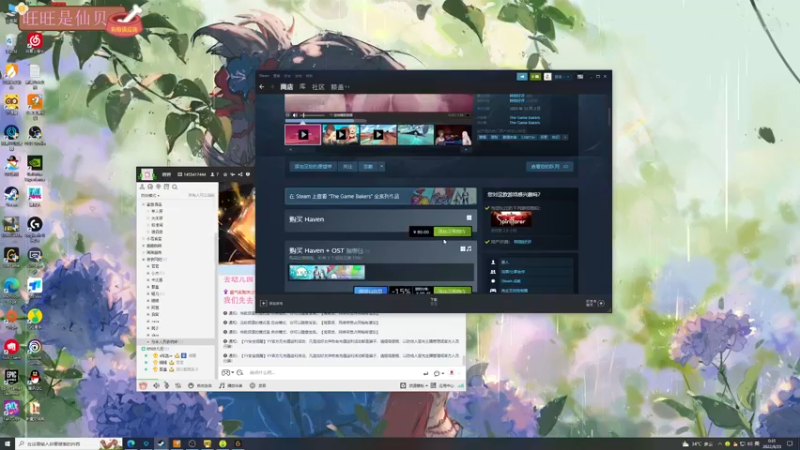Open the Epic Games Launcher desktop icon
The image size is (800, 450).
11,382
